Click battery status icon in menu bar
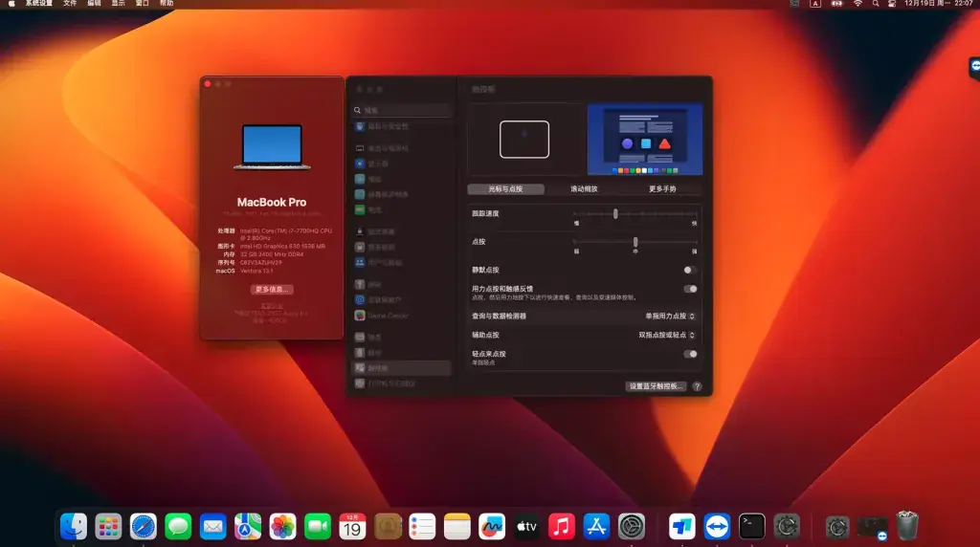Screen dimensions: 980x547 (836, 3)
